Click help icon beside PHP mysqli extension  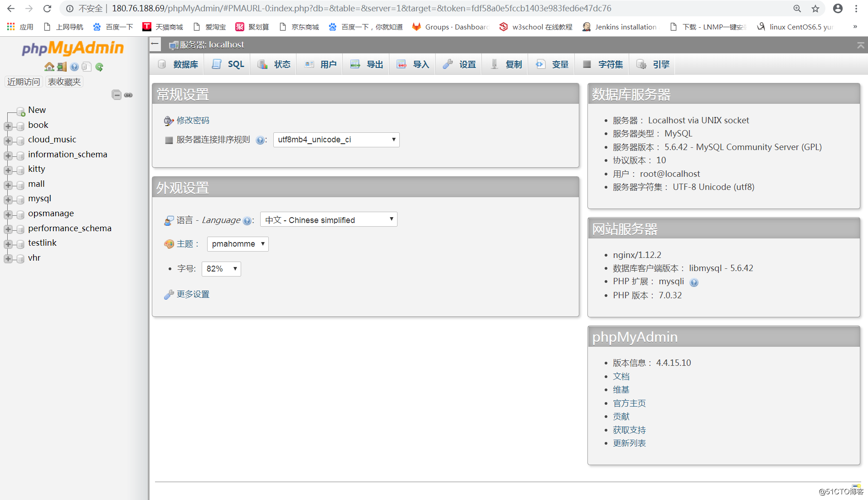point(694,282)
